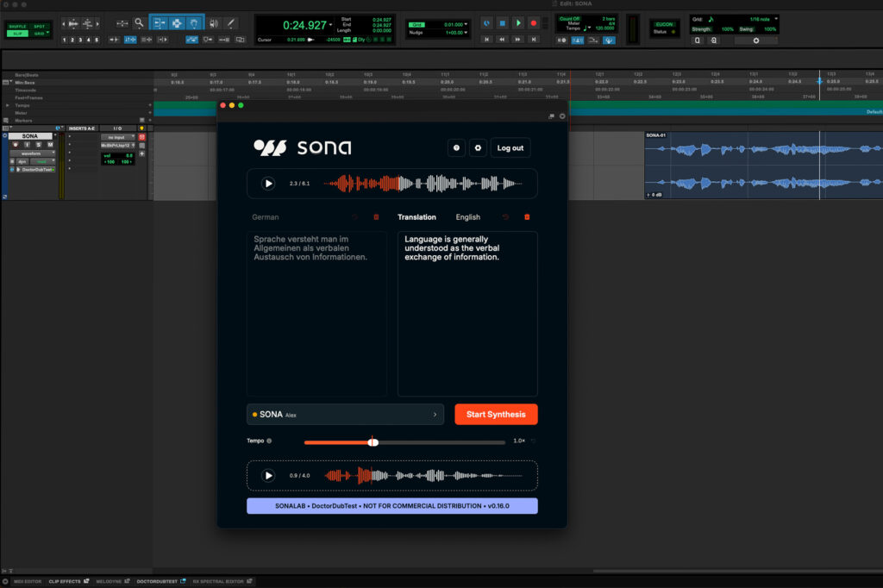The height and width of the screenshot is (588, 883).
Task: Open automation mode read dropdown
Action: pyautogui.click(x=42, y=161)
